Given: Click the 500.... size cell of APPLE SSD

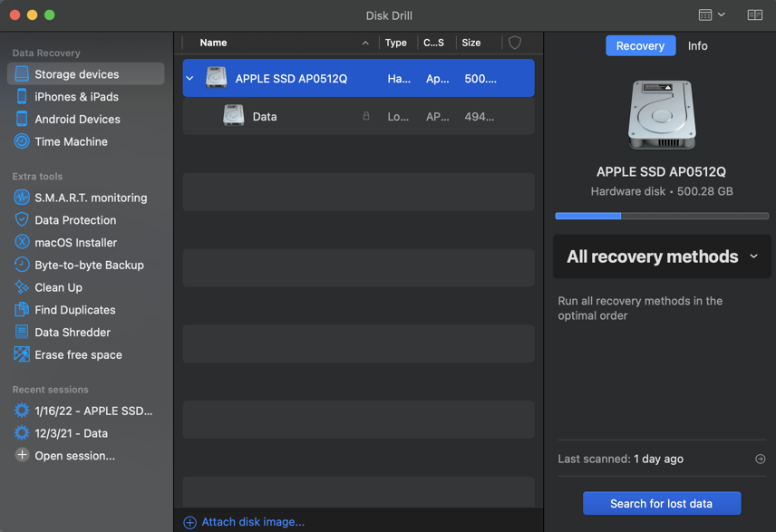Looking at the screenshot, I should click(x=480, y=78).
